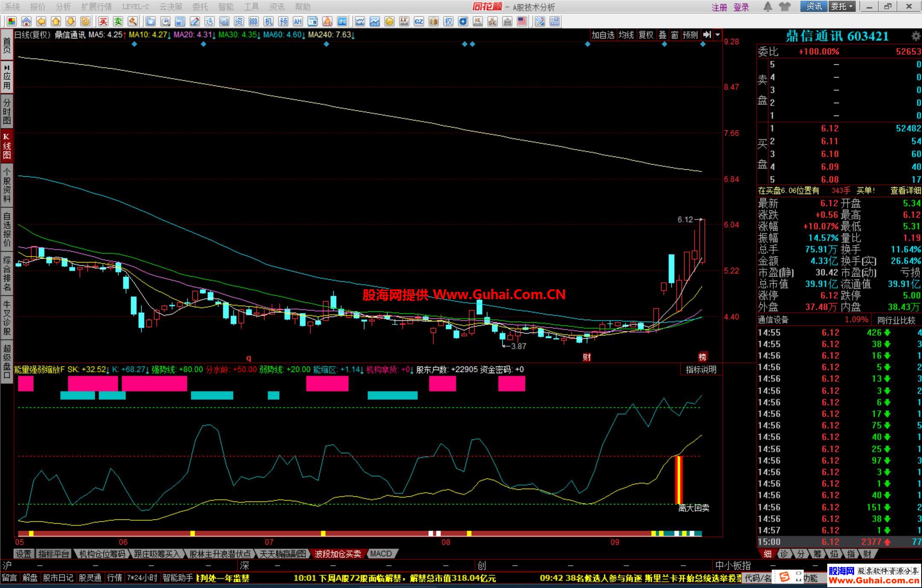This screenshot has width=922, height=588.
Task: Click the 资 toolbar icon
Action: point(239,21)
